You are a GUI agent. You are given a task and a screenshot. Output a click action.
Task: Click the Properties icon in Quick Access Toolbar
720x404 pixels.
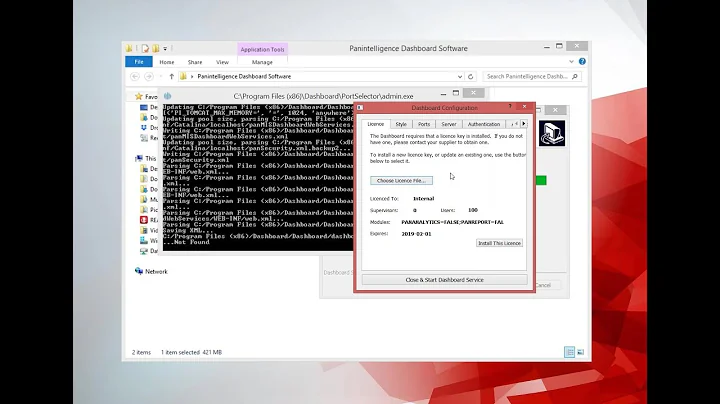[x=145, y=48]
